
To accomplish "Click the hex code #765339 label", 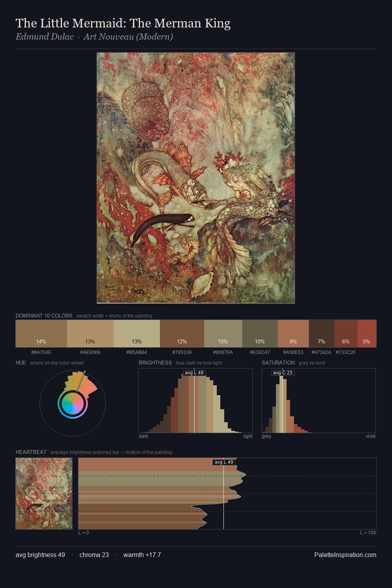I will point(182,352).
